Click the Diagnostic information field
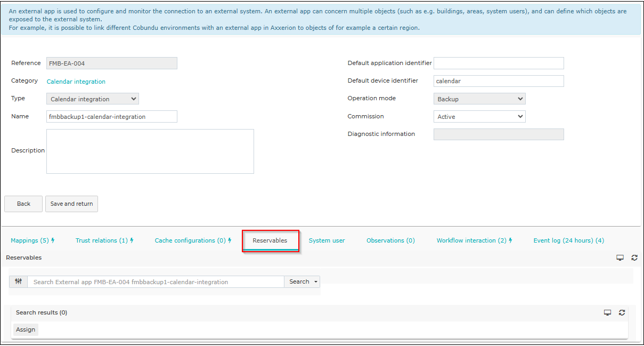The width and height of the screenshot is (644, 346). [x=499, y=134]
